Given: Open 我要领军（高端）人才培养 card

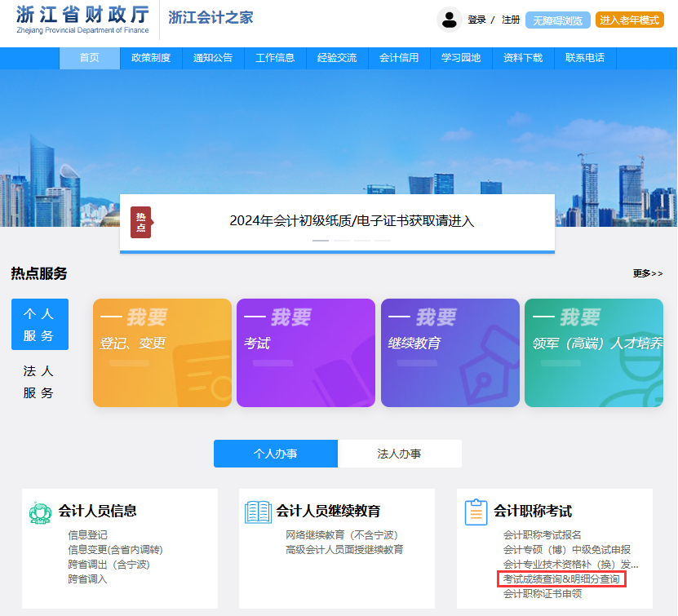Looking at the screenshot, I should point(594,352).
